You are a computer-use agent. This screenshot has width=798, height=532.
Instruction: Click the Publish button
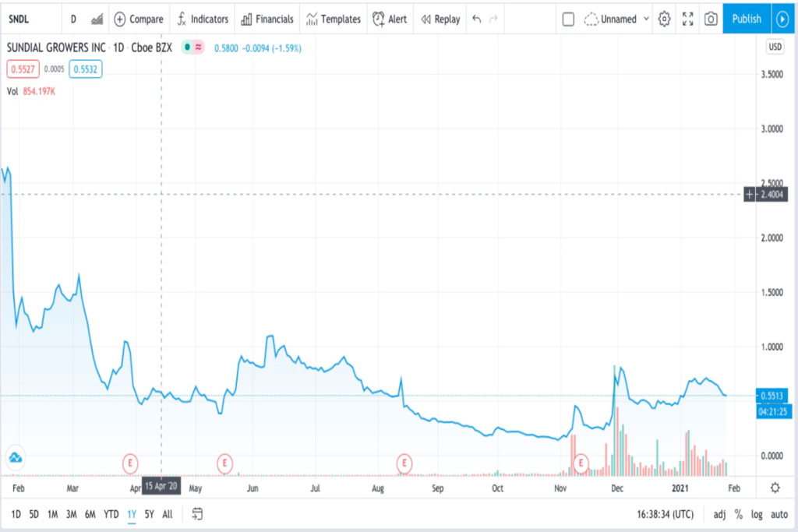[747, 19]
